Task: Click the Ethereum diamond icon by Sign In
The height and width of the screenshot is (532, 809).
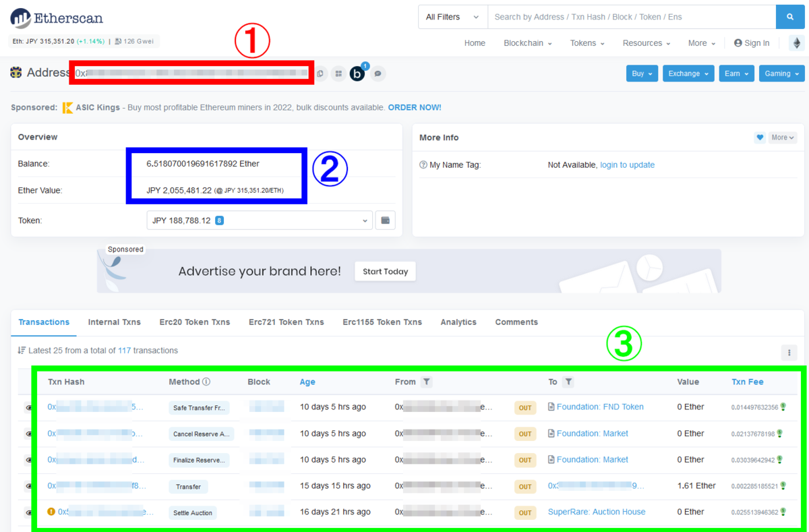Action: click(x=797, y=43)
